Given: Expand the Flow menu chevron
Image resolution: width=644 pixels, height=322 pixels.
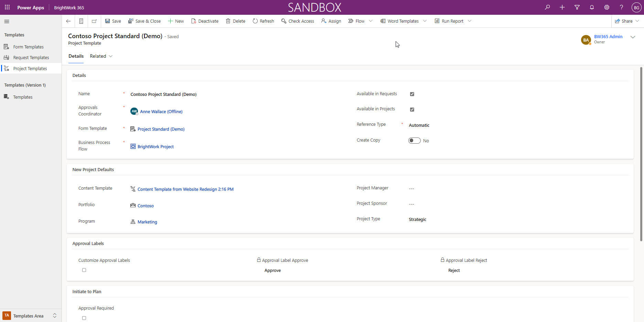Looking at the screenshot, I should point(371,21).
